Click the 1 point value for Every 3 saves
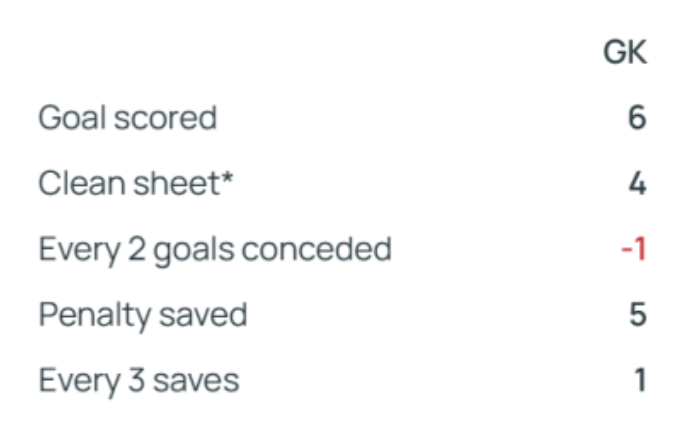Image resolution: width=674 pixels, height=436 pixels. click(x=639, y=381)
